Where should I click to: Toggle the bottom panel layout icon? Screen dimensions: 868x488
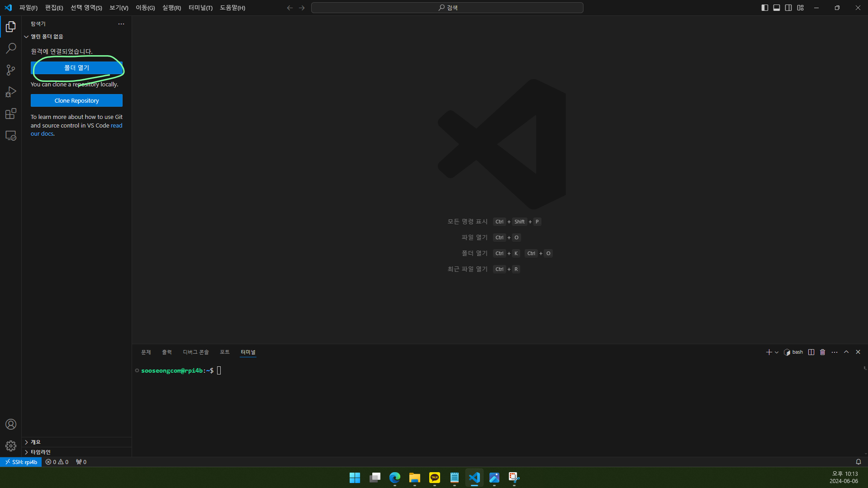tap(777, 8)
